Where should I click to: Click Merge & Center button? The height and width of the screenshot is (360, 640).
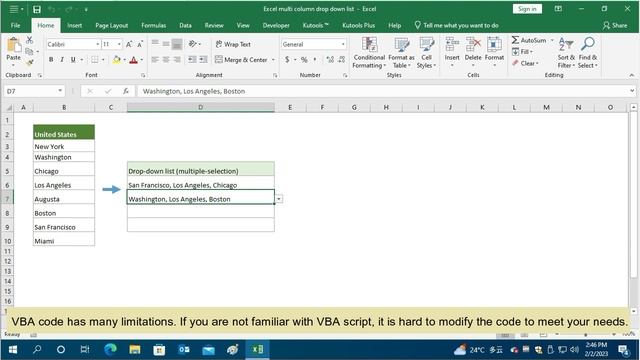pyautogui.click(x=241, y=60)
